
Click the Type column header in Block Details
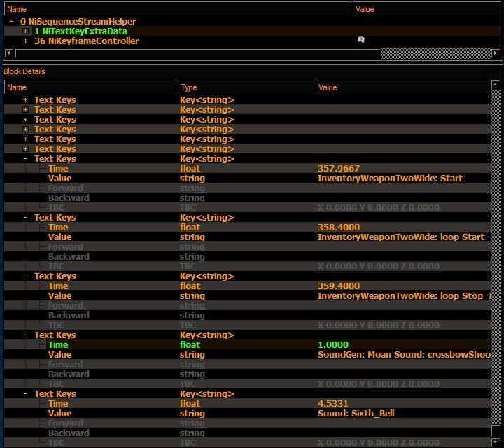246,87
